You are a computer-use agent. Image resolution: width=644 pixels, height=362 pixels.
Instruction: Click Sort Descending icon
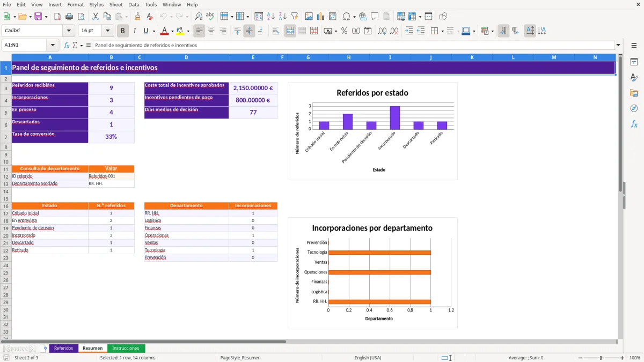point(283,17)
